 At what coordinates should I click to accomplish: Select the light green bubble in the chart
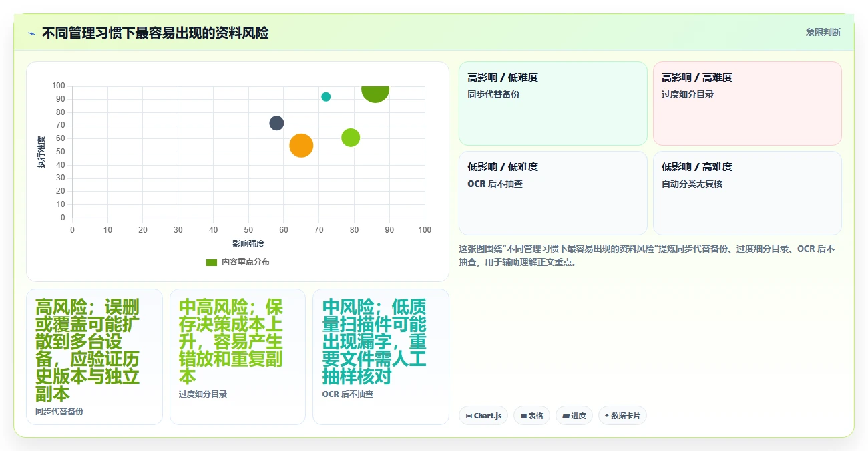pyautogui.click(x=351, y=138)
